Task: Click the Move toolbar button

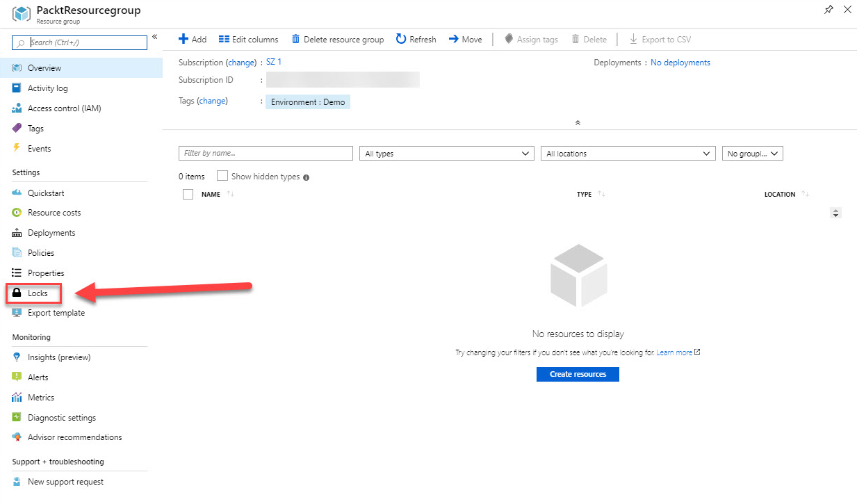Action: pyautogui.click(x=466, y=40)
